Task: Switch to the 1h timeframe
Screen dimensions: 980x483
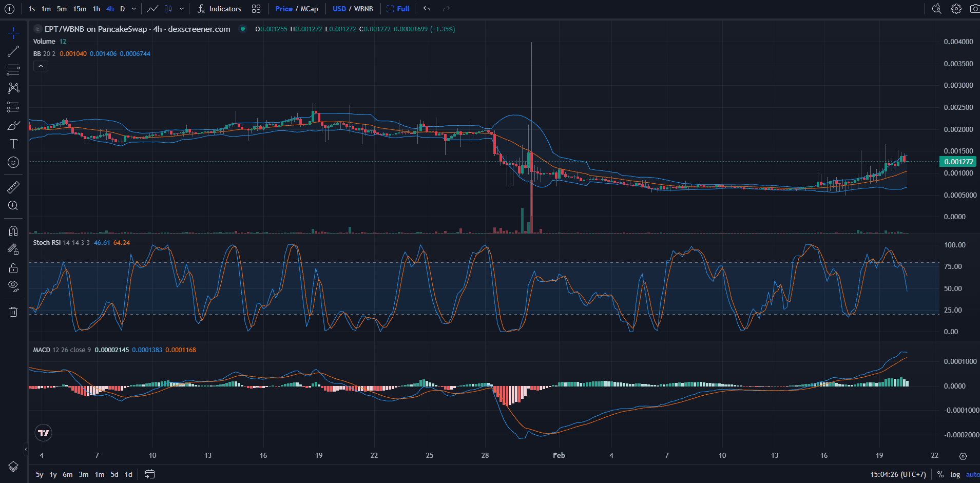Action: (x=96, y=9)
